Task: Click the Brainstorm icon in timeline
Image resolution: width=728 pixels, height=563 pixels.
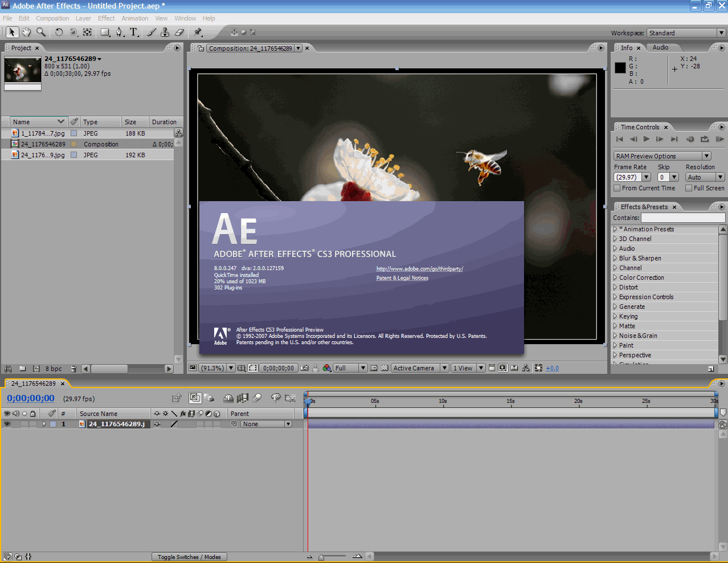Action: 276,398
